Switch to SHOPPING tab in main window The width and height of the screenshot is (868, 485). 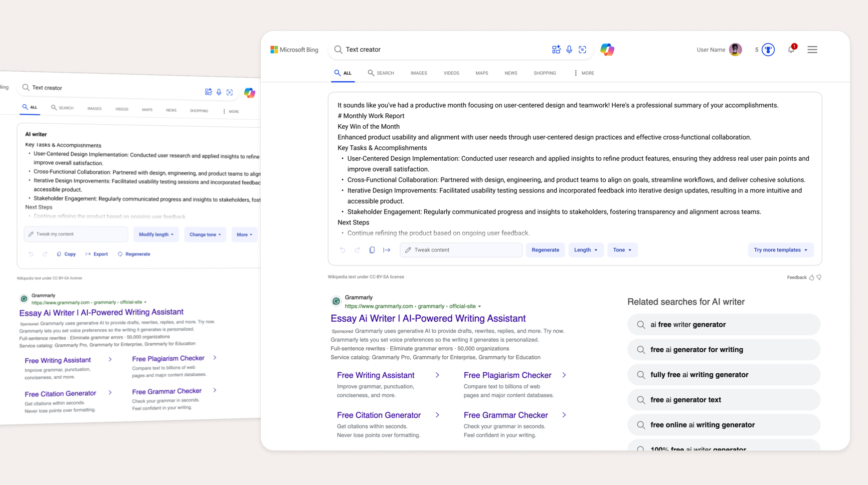[x=544, y=73]
